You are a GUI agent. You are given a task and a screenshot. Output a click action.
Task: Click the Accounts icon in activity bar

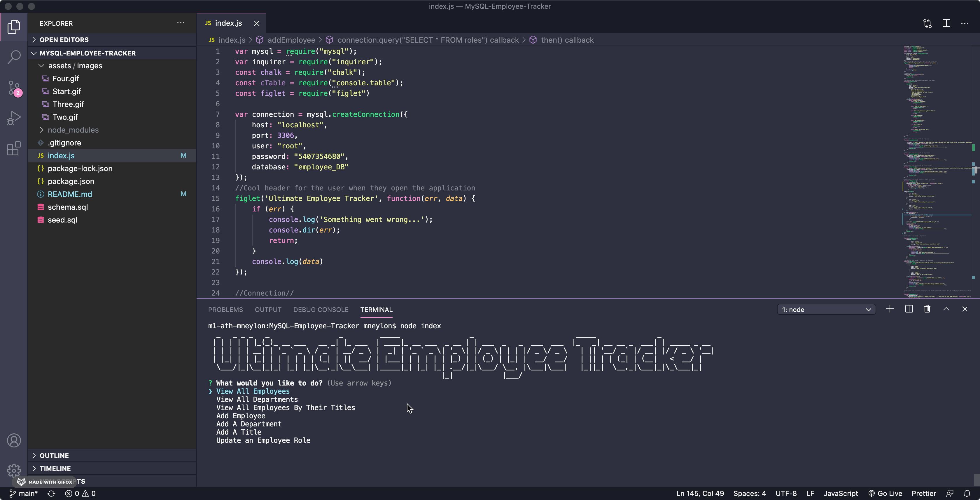(14, 441)
